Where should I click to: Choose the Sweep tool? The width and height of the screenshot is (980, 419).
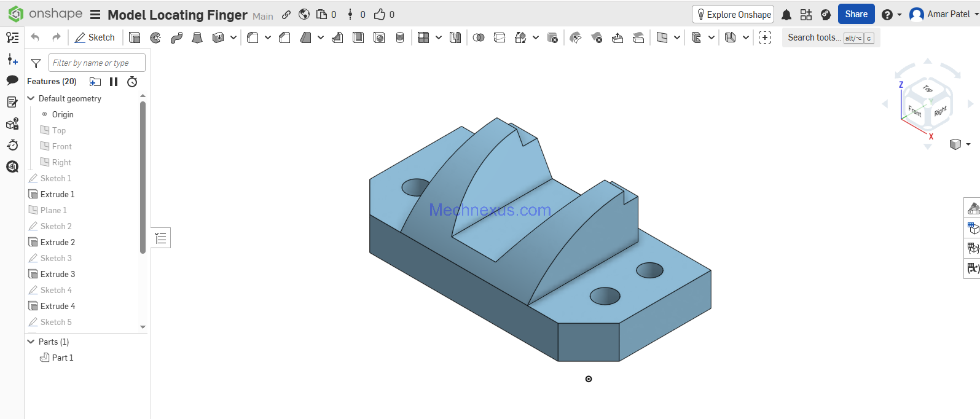[x=176, y=38]
